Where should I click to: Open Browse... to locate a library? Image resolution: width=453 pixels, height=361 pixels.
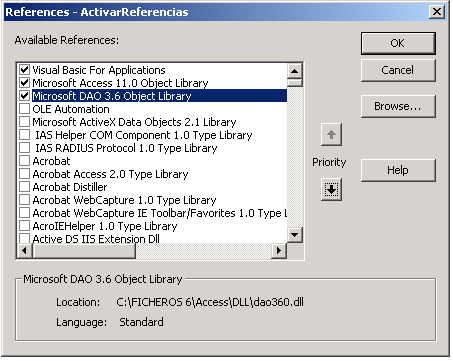coord(398,106)
